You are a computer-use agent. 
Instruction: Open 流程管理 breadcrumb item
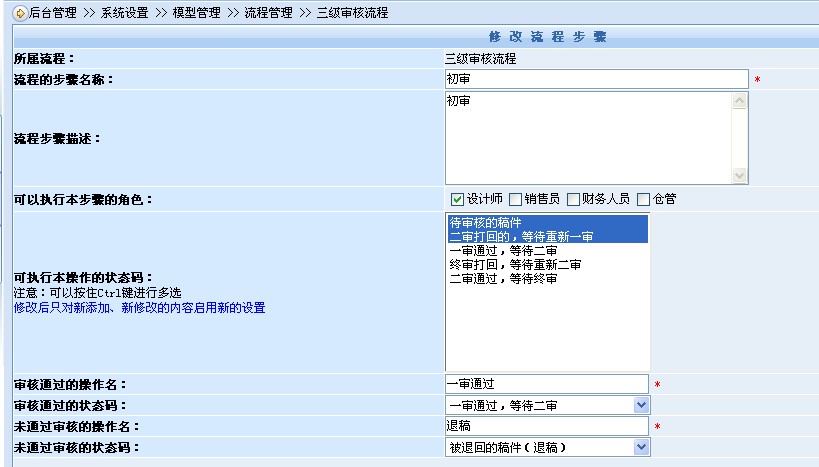[x=268, y=13]
